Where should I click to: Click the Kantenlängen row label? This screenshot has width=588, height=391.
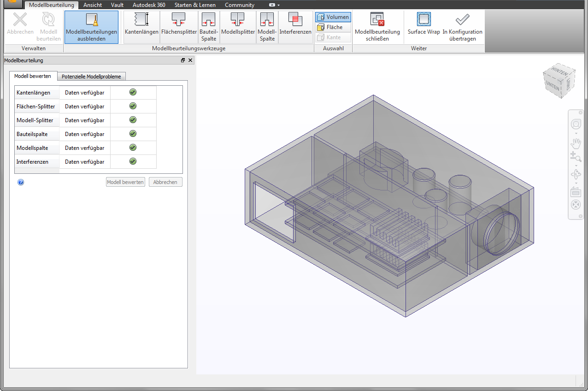pos(36,93)
